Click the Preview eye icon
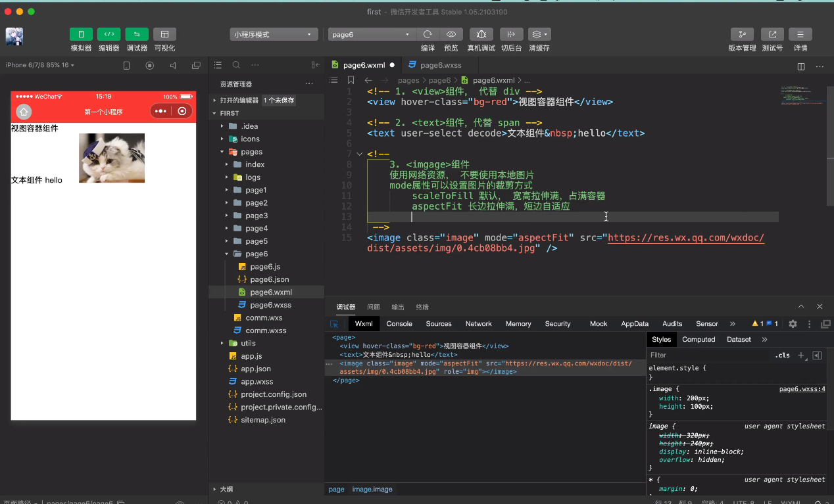This screenshot has width=834, height=504. [451, 34]
